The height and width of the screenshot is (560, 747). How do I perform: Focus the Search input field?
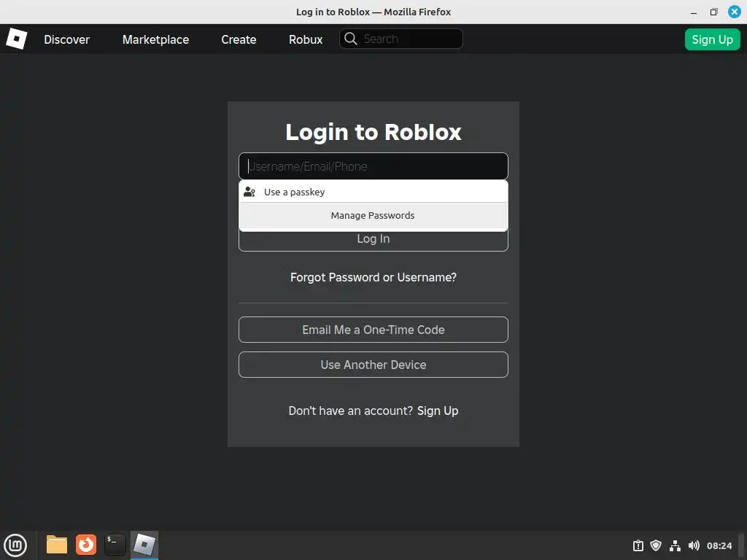pyautogui.click(x=401, y=39)
